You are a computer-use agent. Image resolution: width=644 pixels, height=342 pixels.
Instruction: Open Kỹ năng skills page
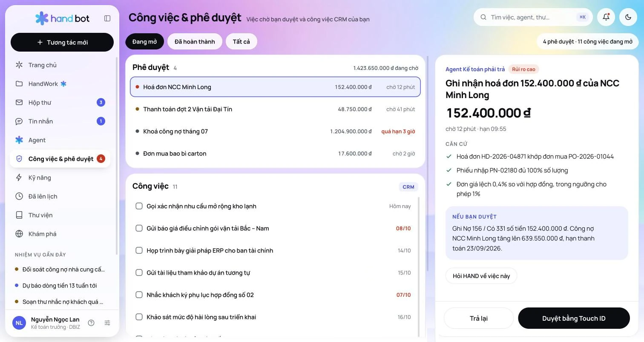60,177
